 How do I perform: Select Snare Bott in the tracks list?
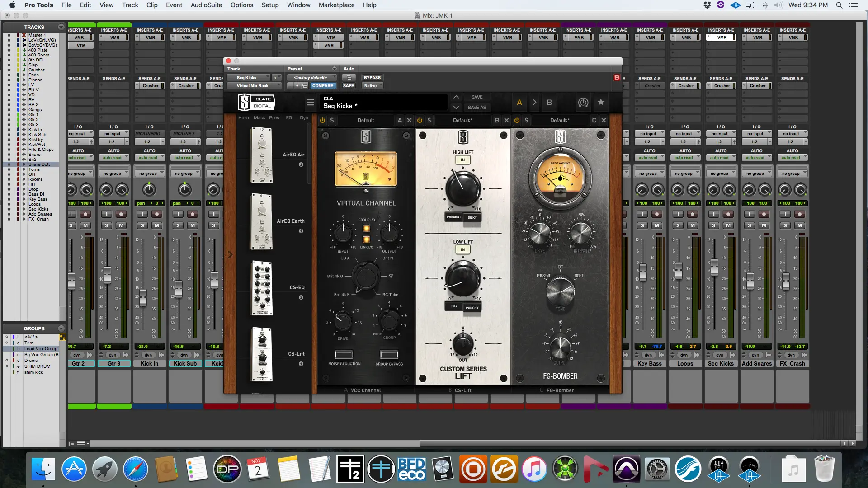(39, 164)
